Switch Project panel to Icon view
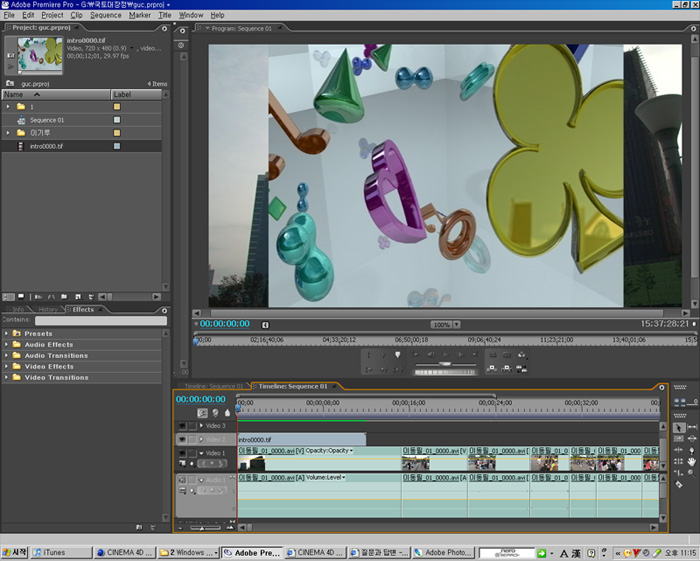Screen dimensions: 700x561 coord(21,297)
